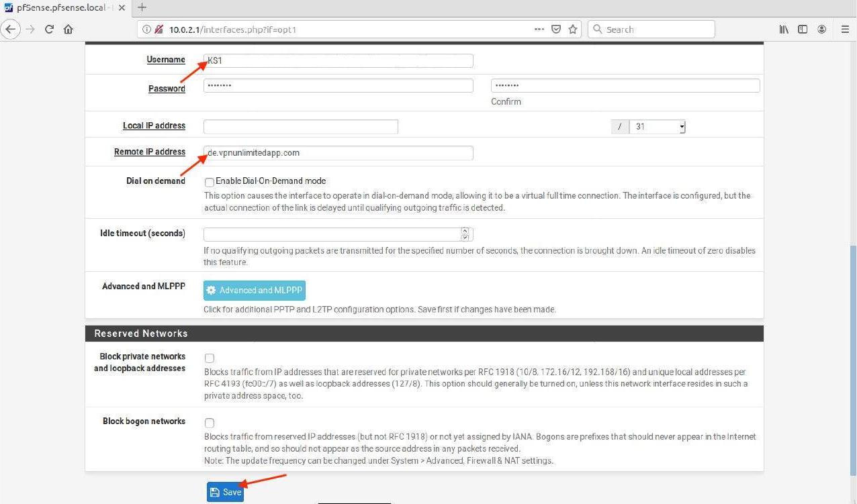Open Advanced and MLPPP options
The image size is (857, 504).
click(255, 291)
